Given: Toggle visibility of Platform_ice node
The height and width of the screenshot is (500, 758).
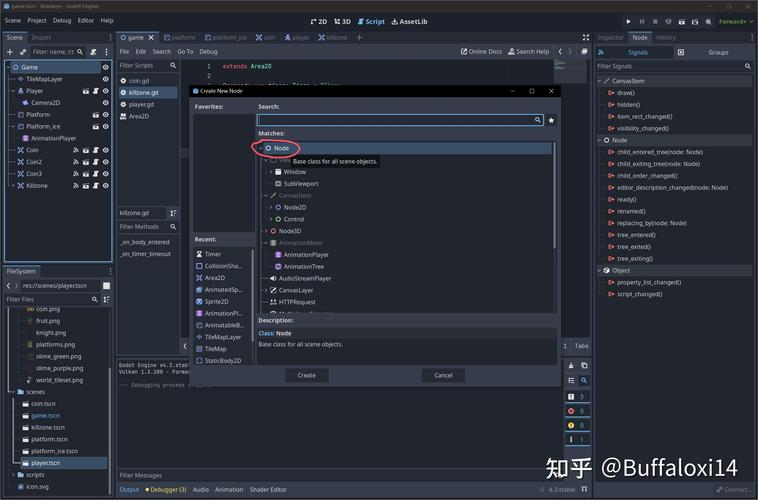Looking at the screenshot, I should point(105,126).
